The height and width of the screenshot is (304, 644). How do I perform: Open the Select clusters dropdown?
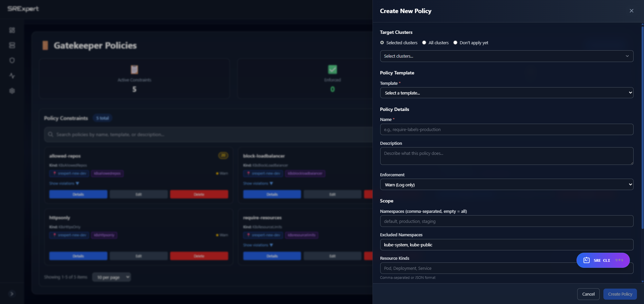click(x=506, y=56)
